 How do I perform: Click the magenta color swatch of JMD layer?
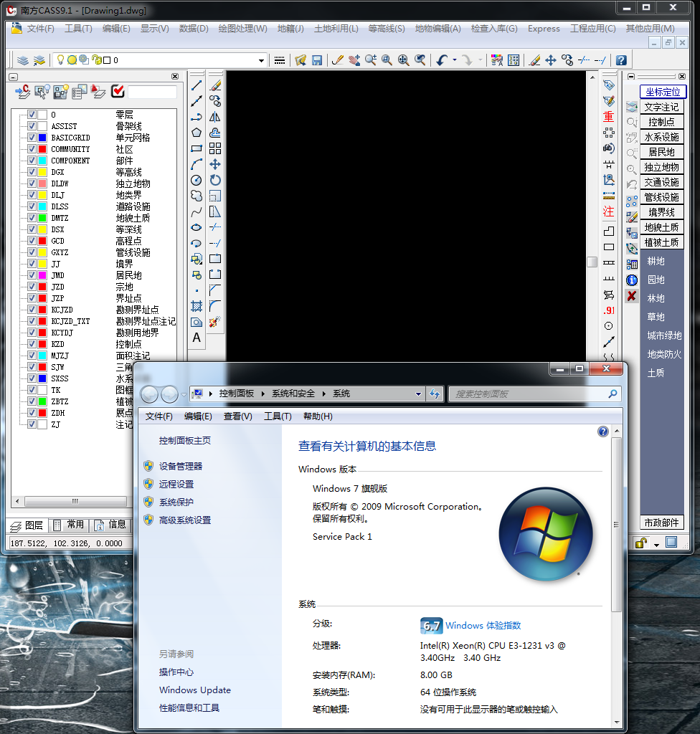(x=42, y=275)
